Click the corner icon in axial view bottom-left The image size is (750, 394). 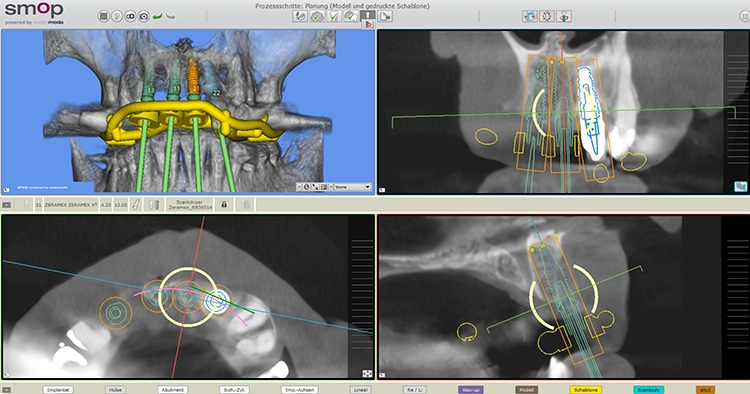click(6, 375)
